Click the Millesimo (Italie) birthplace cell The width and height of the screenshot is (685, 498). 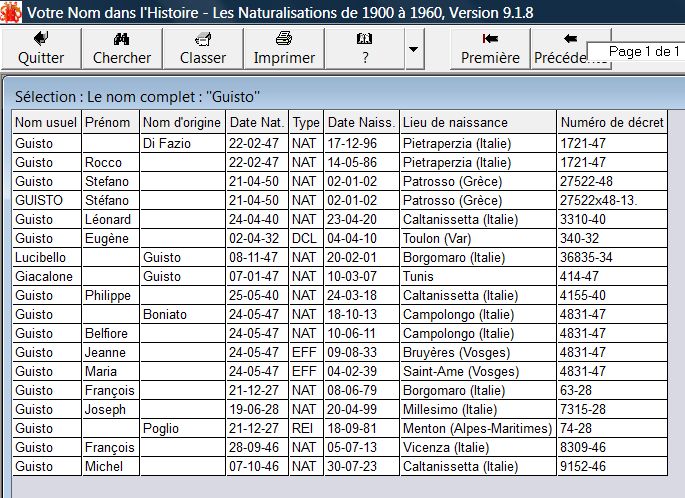point(478,409)
